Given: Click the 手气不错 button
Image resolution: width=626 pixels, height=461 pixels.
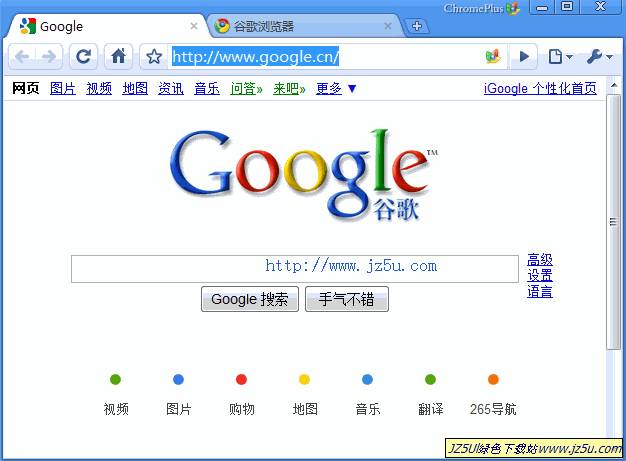Looking at the screenshot, I should click(x=347, y=299).
